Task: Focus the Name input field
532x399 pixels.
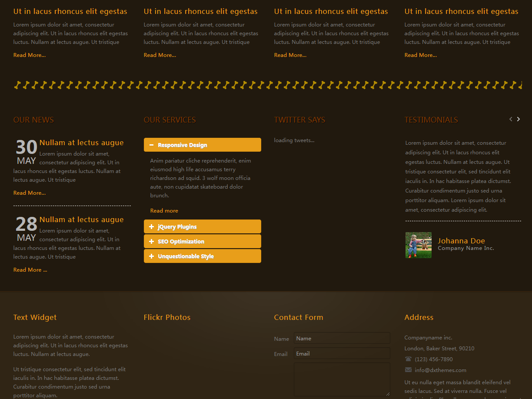Action: pos(342,338)
